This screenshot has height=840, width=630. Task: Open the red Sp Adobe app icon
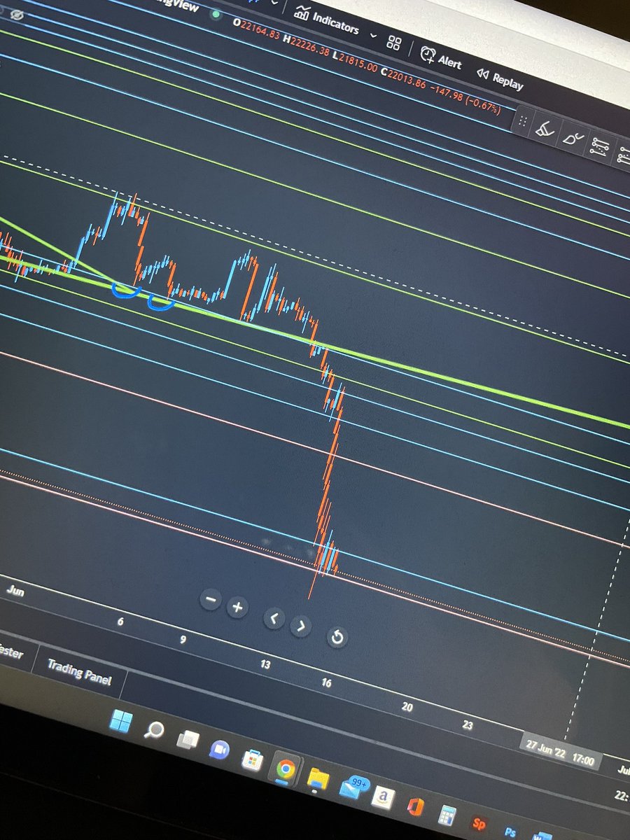tap(480, 825)
